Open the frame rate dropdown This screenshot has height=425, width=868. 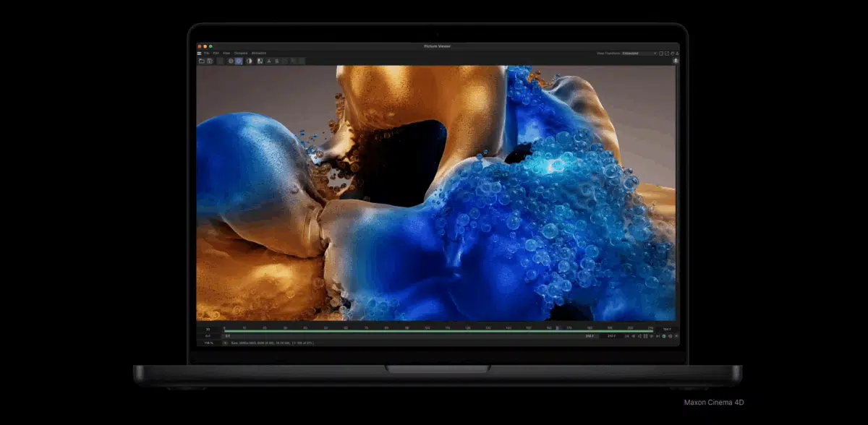coord(208,329)
